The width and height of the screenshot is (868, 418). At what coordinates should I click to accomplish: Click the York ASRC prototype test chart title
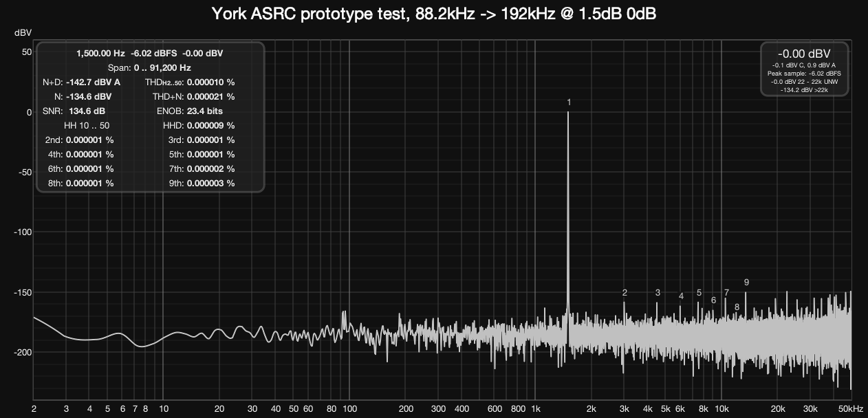tap(433, 14)
